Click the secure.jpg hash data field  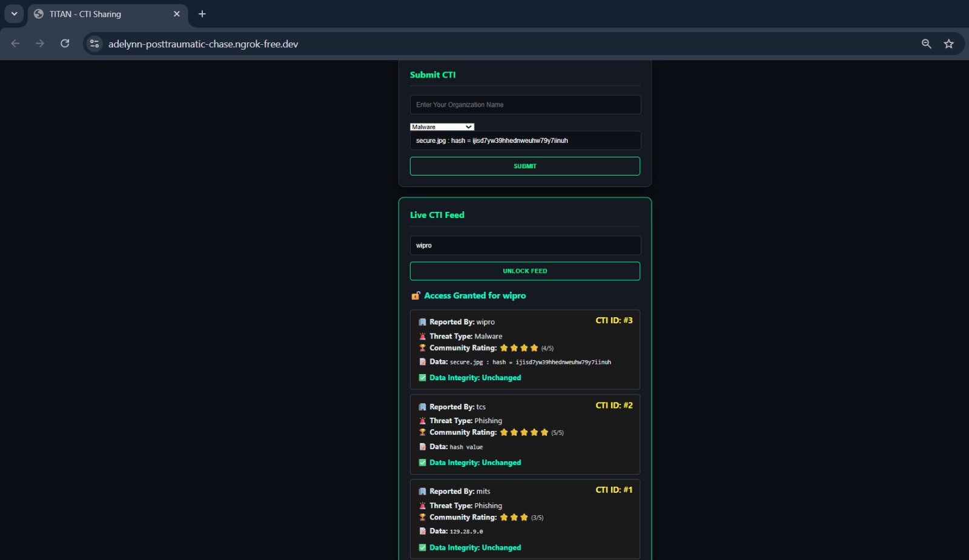(x=525, y=140)
